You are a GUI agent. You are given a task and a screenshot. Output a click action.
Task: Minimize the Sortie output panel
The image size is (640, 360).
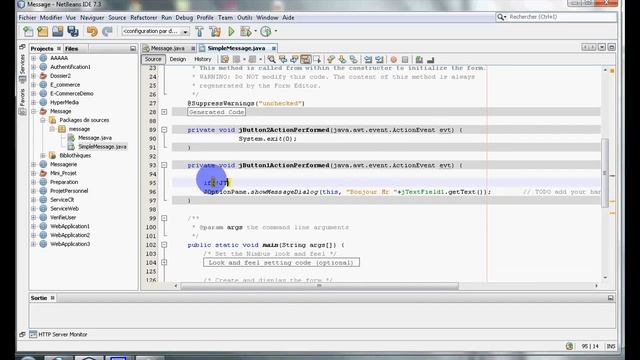[611, 298]
